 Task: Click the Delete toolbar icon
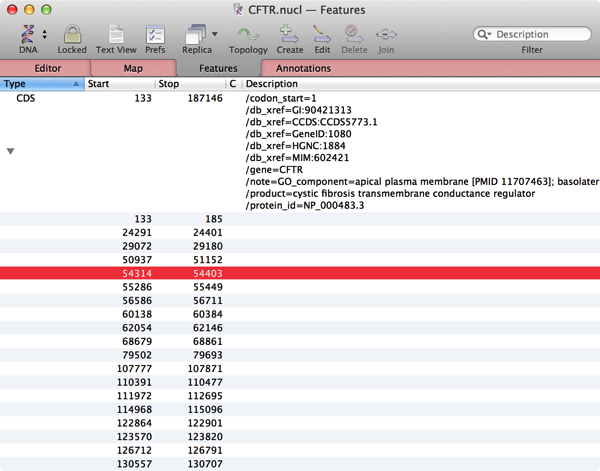tap(354, 34)
